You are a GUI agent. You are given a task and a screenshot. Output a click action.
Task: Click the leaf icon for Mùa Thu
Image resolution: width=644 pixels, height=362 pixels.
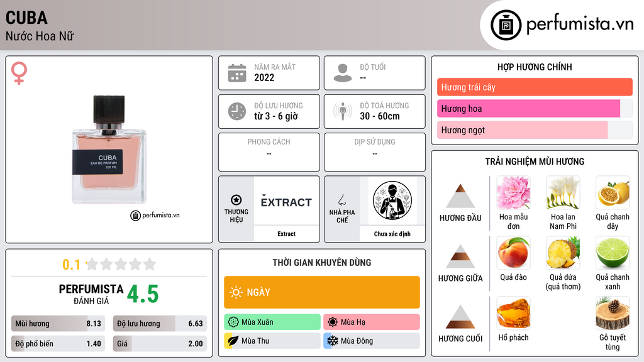[x=233, y=341]
